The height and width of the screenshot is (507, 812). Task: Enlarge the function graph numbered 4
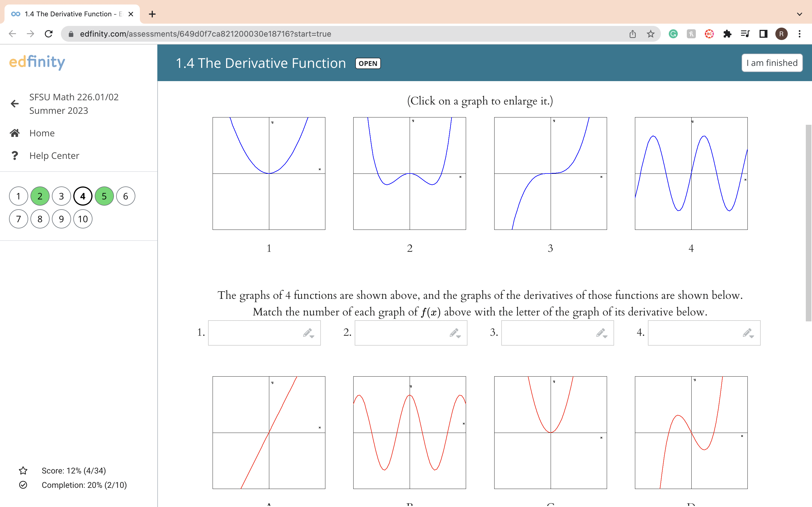click(x=691, y=173)
